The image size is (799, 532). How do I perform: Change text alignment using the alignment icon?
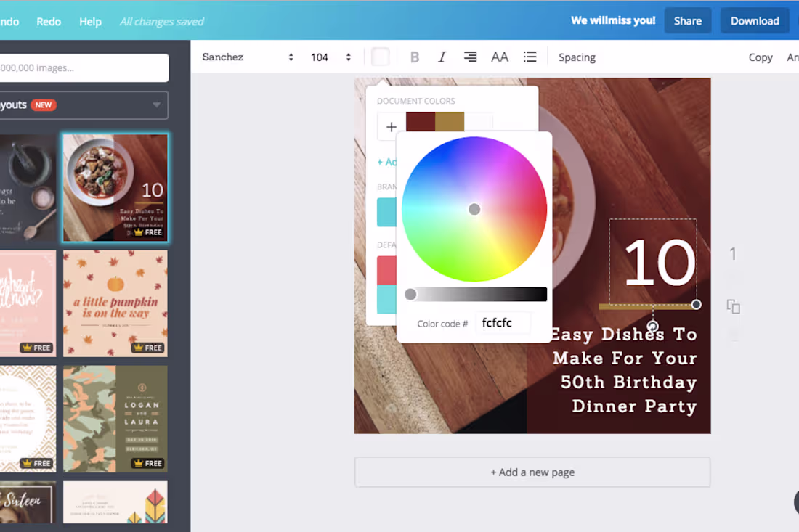470,57
